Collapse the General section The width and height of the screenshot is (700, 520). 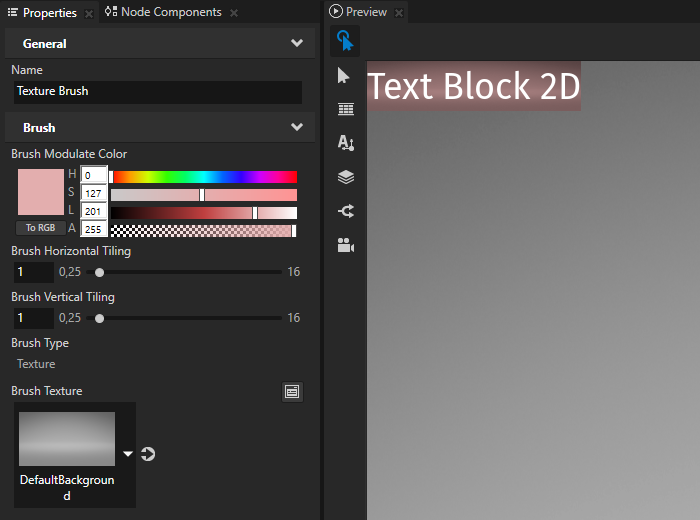pyautogui.click(x=296, y=44)
